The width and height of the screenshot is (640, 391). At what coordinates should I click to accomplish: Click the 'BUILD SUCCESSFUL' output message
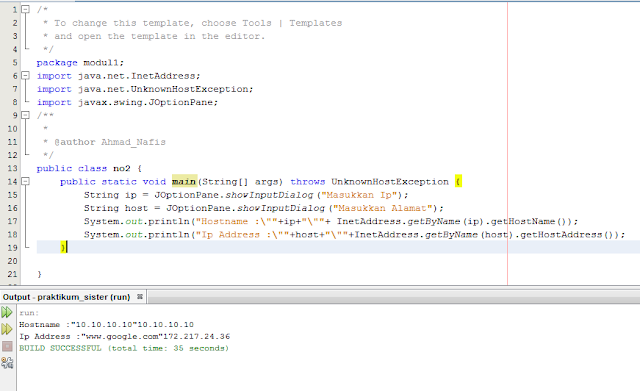click(124, 349)
